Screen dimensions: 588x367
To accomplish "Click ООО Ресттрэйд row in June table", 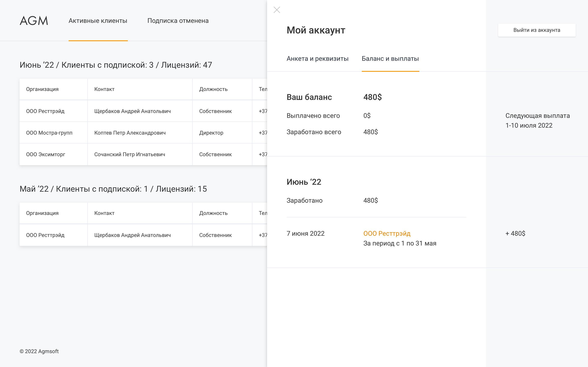I will pos(45,111).
